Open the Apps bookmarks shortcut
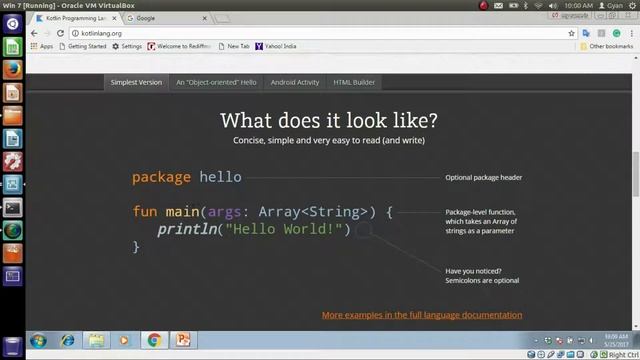This screenshot has height=360, width=640. (x=42, y=46)
